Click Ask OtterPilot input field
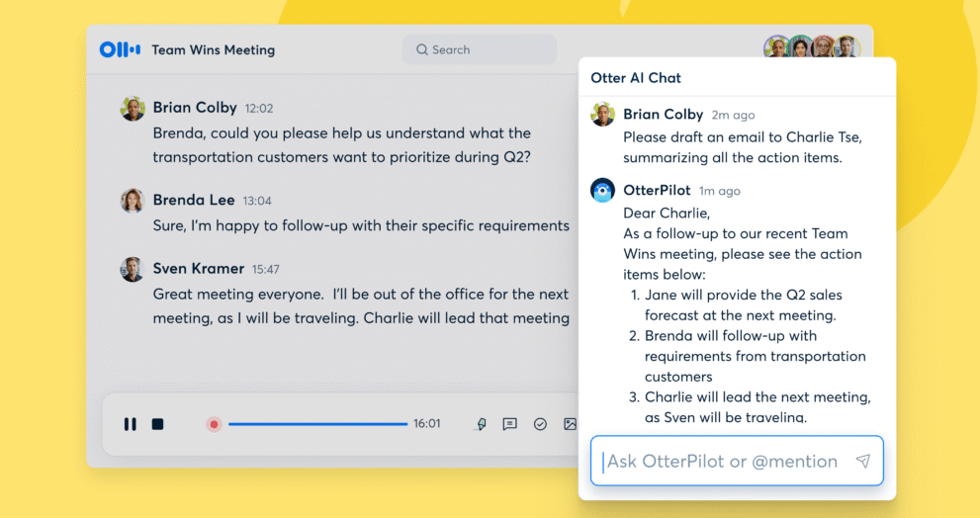The width and height of the screenshot is (980, 518). pos(737,461)
